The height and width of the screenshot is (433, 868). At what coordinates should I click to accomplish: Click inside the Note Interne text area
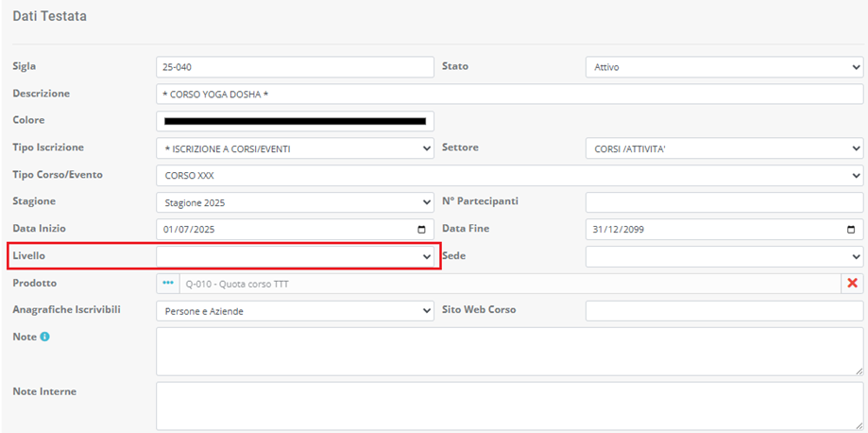tap(508, 406)
